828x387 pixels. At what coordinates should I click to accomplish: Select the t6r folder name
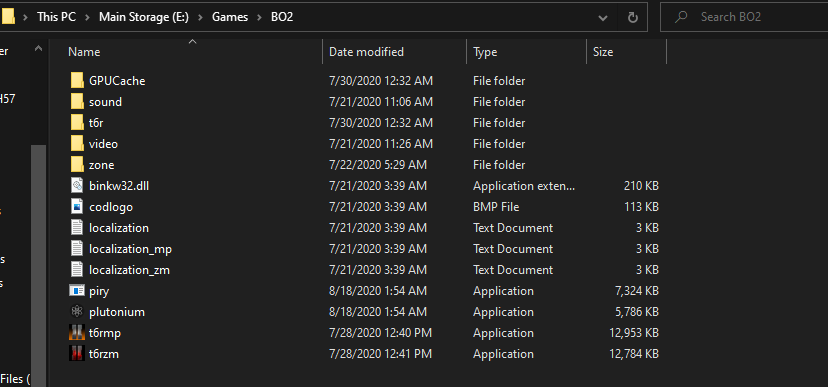point(96,122)
